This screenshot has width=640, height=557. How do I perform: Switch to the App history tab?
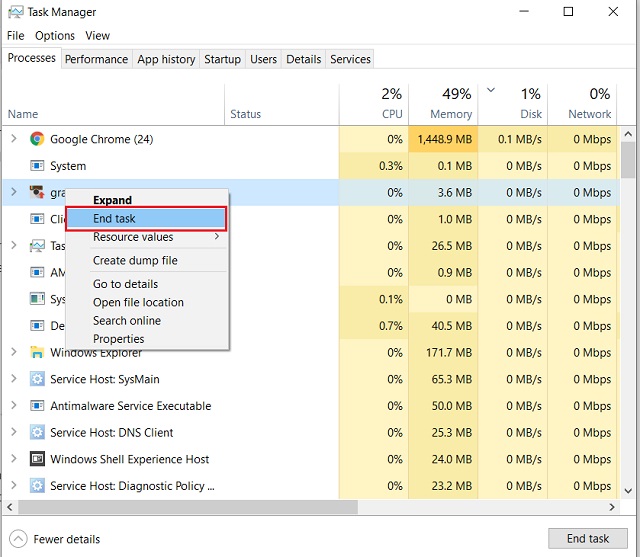[166, 59]
